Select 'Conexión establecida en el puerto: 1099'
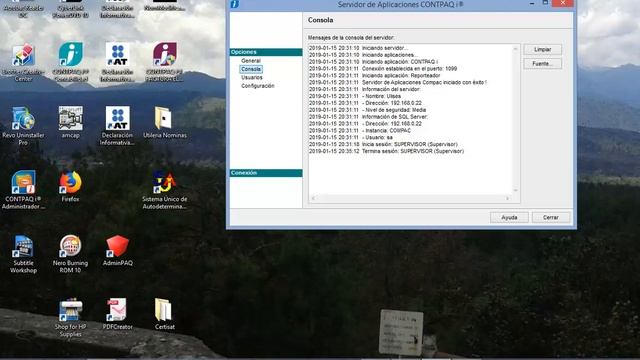640x360 pixels. tap(383, 69)
